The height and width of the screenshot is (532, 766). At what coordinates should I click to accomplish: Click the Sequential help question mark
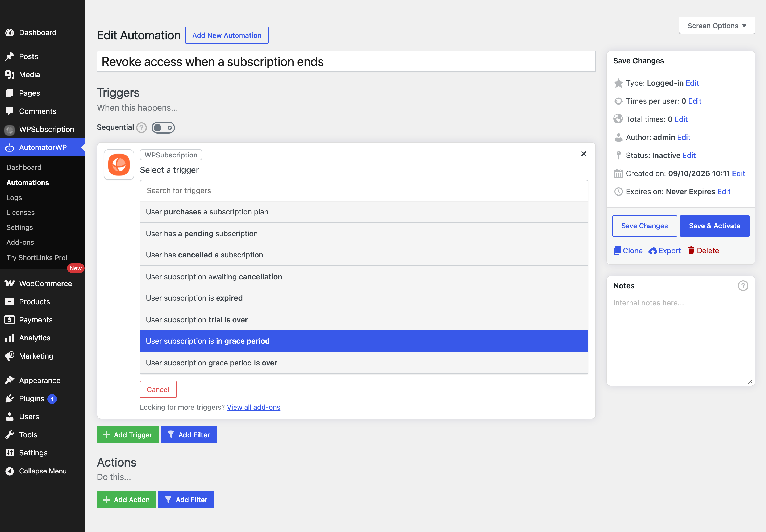tap(141, 128)
